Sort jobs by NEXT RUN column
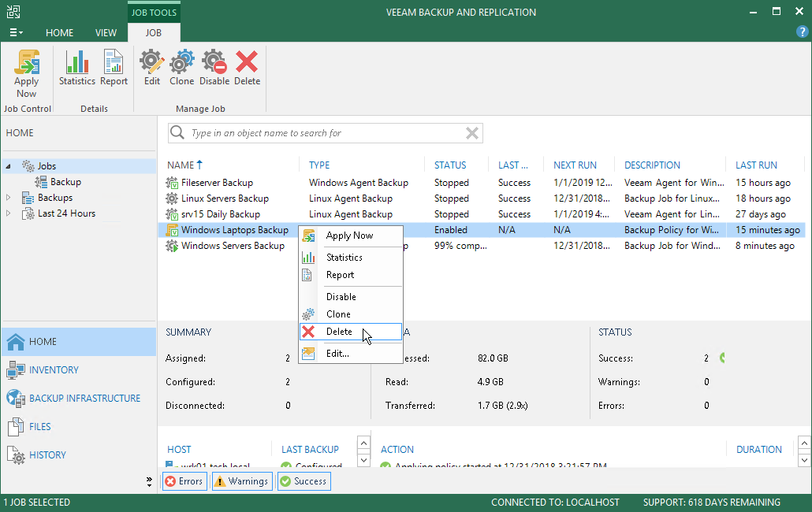 [x=575, y=165]
